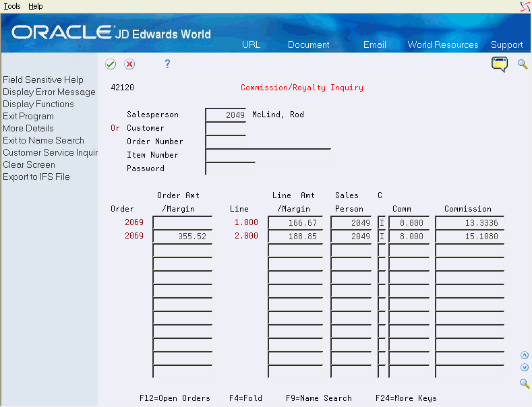Select Field Sensitive Help
Image resolution: width=532 pixels, height=407 pixels.
tap(43, 80)
